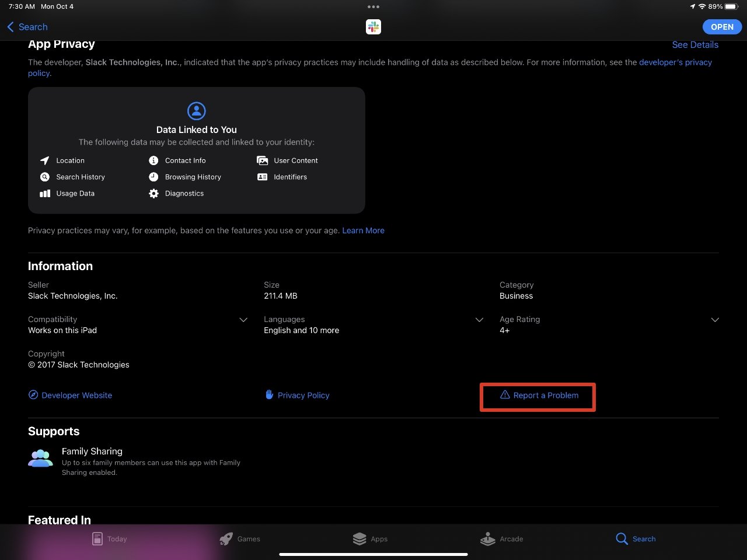Tap the Location arrow icon
Screen dimensions: 747x560
45,160
